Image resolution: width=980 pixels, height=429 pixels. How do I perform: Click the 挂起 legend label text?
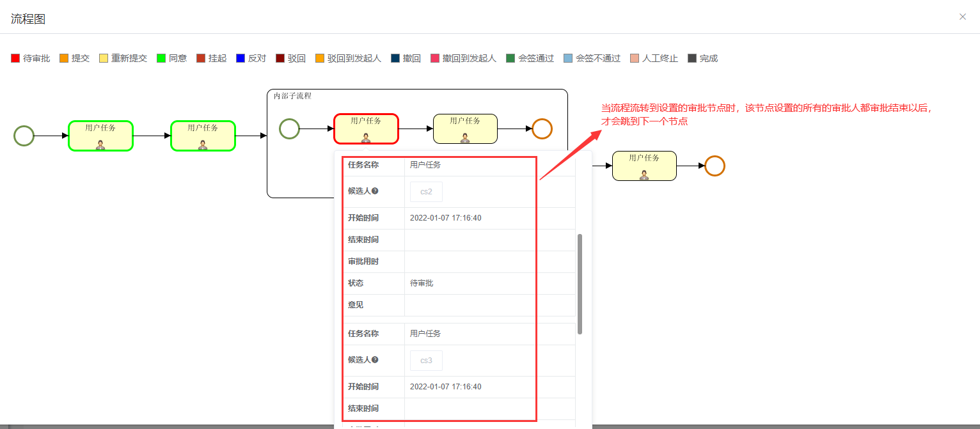pos(217,58)
